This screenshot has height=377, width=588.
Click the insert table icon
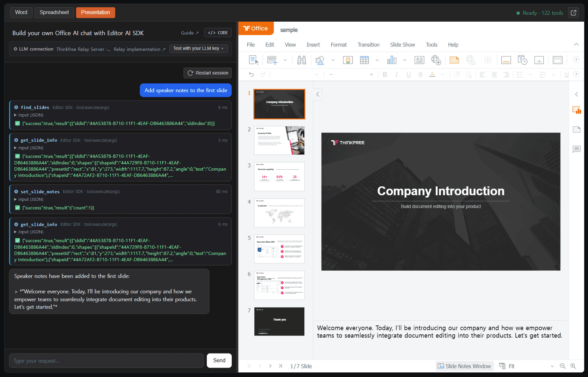click(364, 60)
